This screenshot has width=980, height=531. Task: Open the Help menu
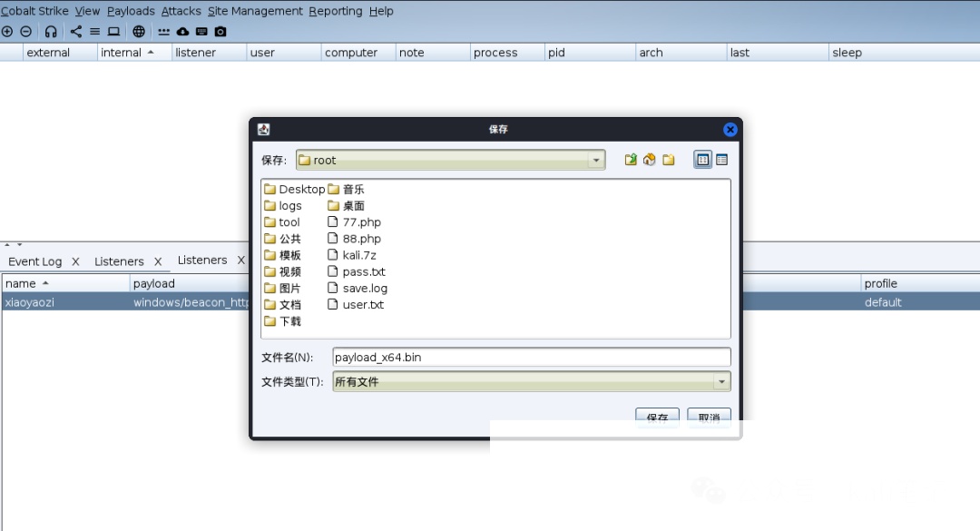click(x=381, y=11)
